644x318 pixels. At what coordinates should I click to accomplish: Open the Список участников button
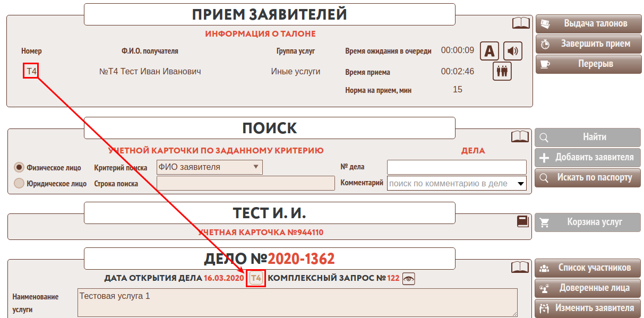coord(588,268)
